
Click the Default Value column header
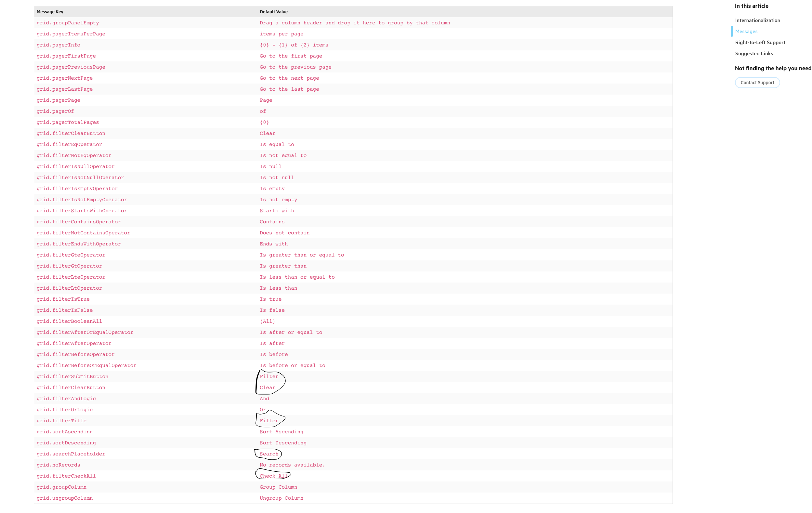click(273, 12)
